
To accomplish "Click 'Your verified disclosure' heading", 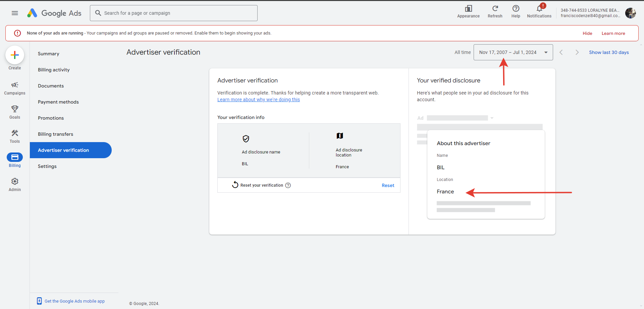I will click(448, 80).
